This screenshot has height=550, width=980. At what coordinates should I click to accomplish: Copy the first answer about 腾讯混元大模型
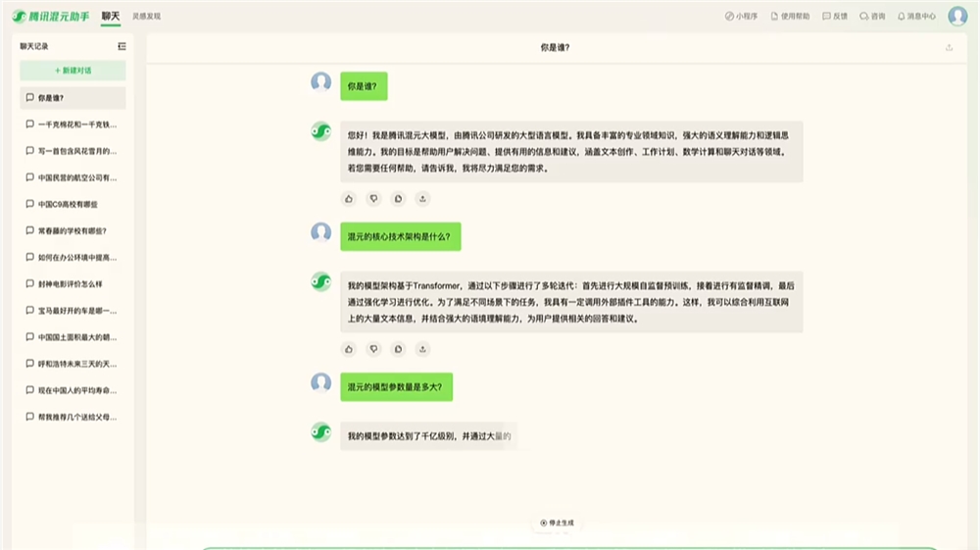click(x=398, y=199)
